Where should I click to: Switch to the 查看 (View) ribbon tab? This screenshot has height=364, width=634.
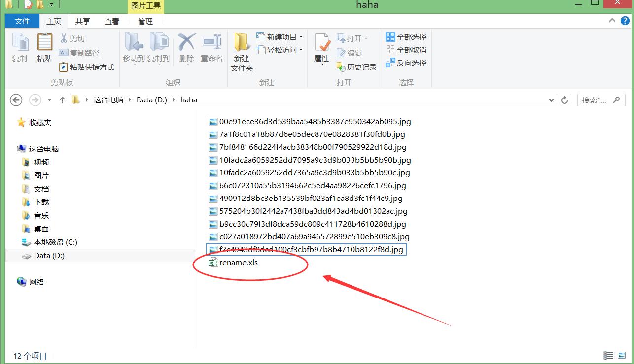pyautogui.click(x=112, y=21)
